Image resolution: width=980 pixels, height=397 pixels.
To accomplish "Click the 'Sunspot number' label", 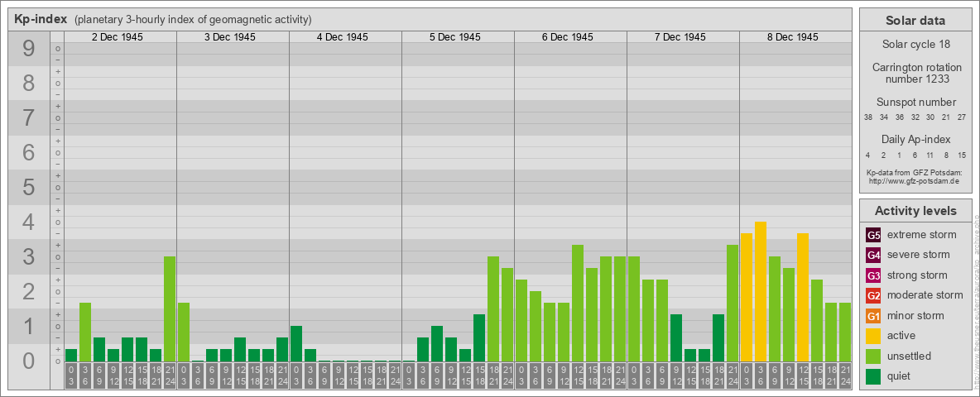I will click(915, 103).
